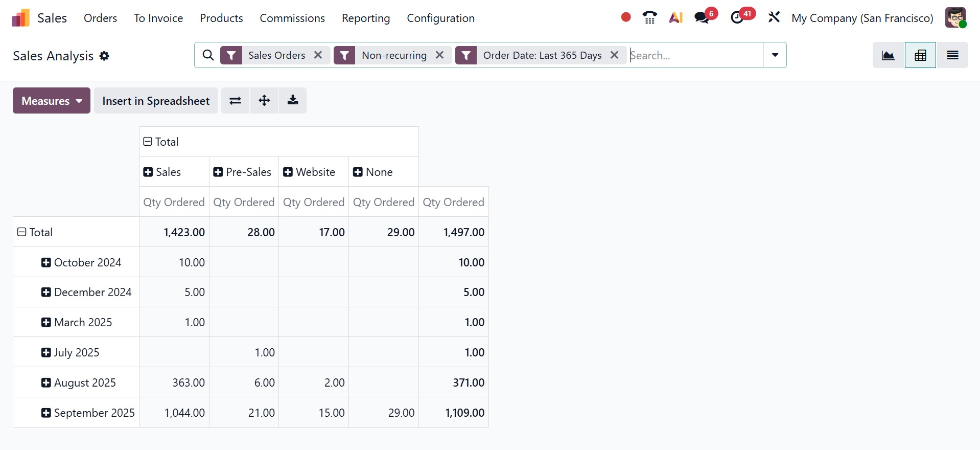
Task: Click Insert in Spreadsheet button
Action: 156,101
